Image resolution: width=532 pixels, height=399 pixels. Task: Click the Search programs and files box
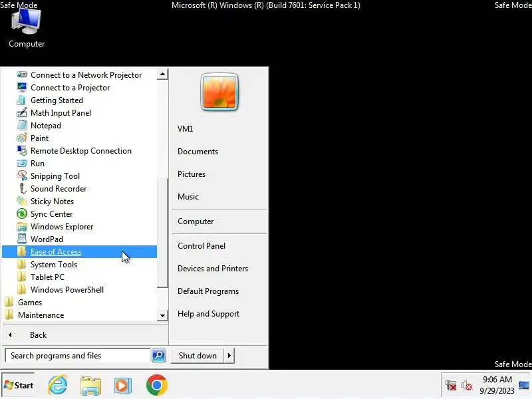point(78,355)
